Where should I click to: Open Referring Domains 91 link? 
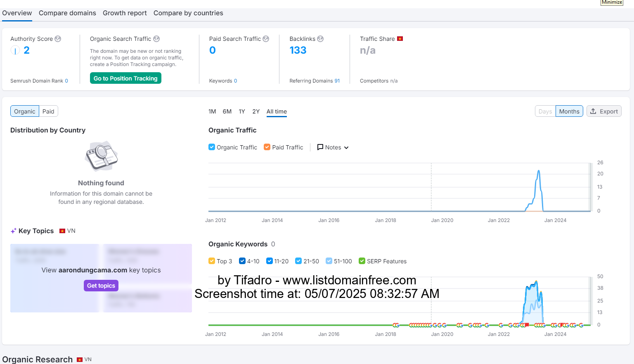coord(337,81)
